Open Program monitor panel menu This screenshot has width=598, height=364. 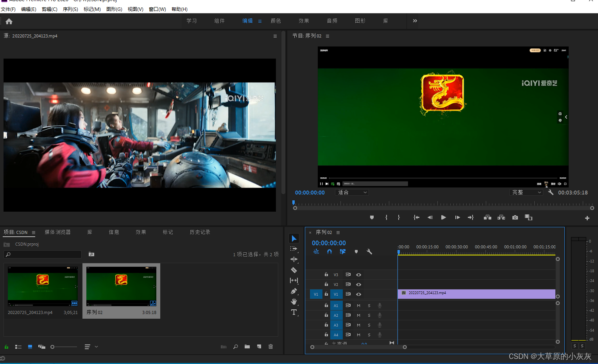[x=328, y=36]
